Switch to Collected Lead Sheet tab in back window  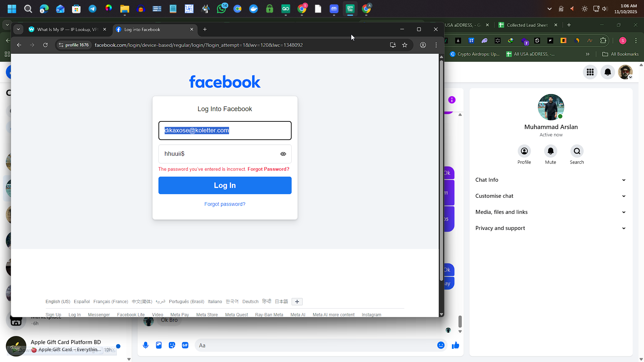(x=527, y=25)
